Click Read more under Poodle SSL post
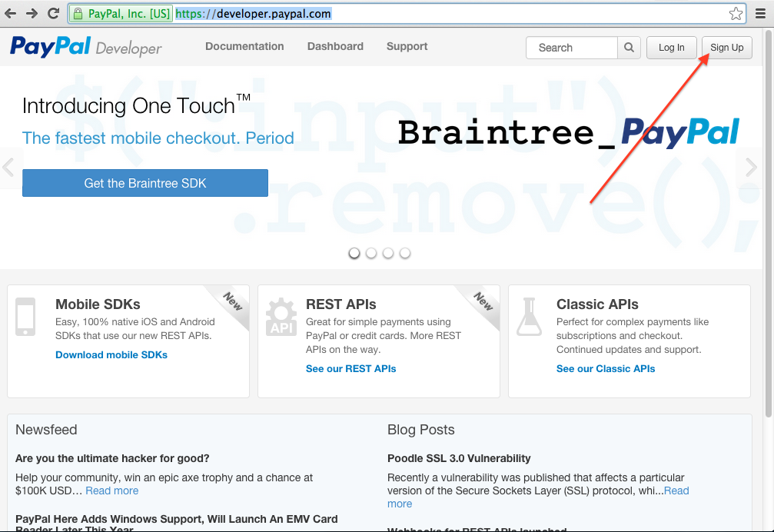This screenshot has width=774, height=532. click(x=676, y=490)
